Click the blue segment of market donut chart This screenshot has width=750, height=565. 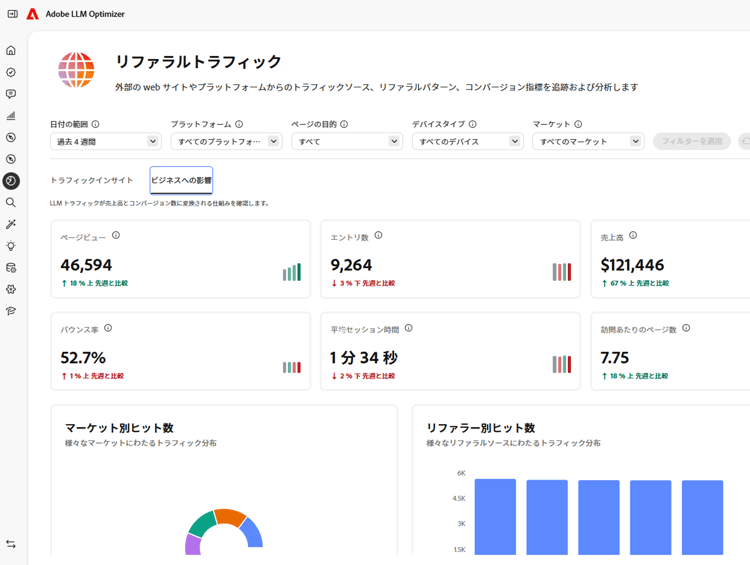[x=253, y=533]
